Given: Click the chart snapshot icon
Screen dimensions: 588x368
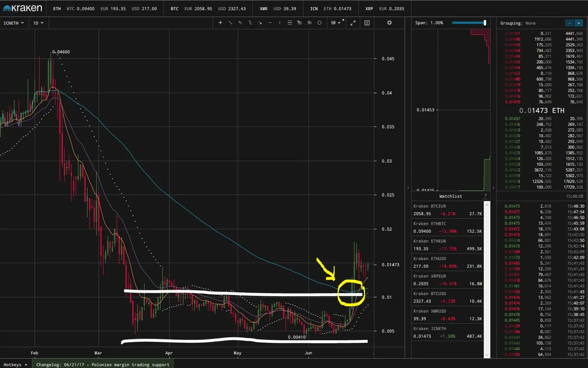Looking at the screenshot, I should [x=367, y=23].
